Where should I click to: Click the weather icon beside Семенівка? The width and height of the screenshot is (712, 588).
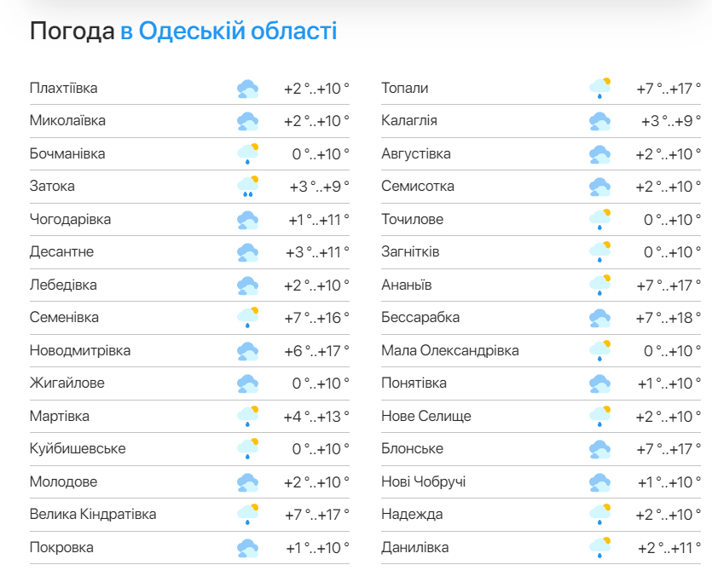247,318
